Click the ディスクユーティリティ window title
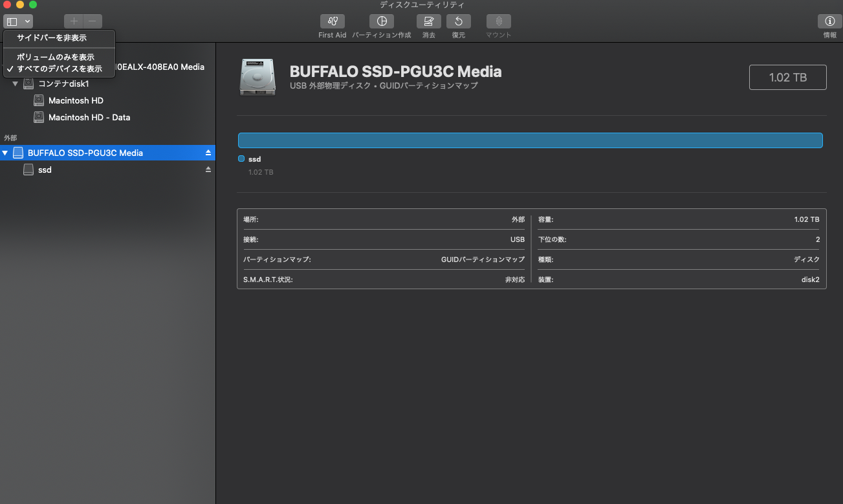The height and width of the screenshot is (504, 843). (422, 5)
